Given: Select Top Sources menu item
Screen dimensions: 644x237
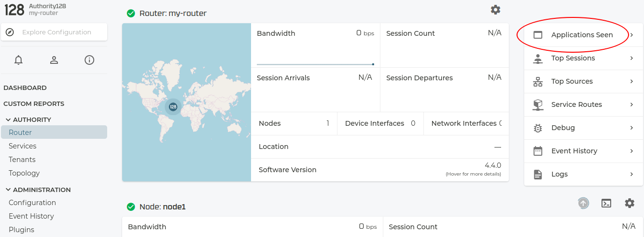Looking at the screenshot, I should 572,81.
